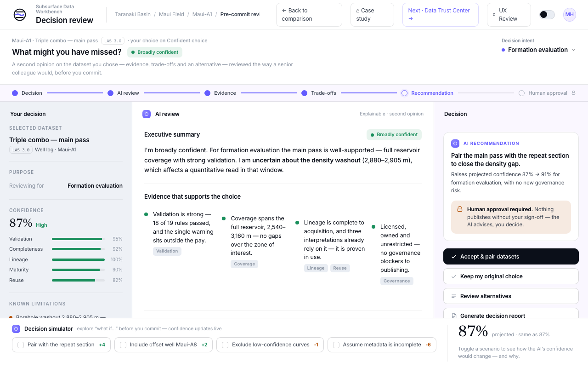Click the Maturity progress bar
The image size is (588, 368).
point(78,270)
